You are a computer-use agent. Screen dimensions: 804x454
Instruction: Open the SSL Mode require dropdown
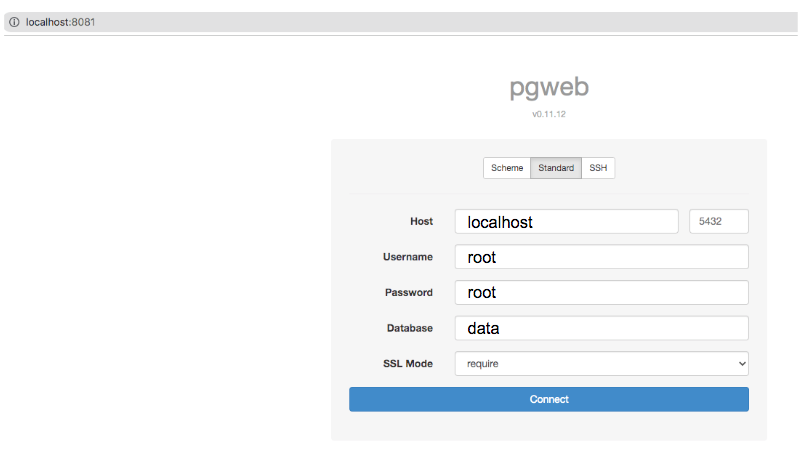coord(601,363)
